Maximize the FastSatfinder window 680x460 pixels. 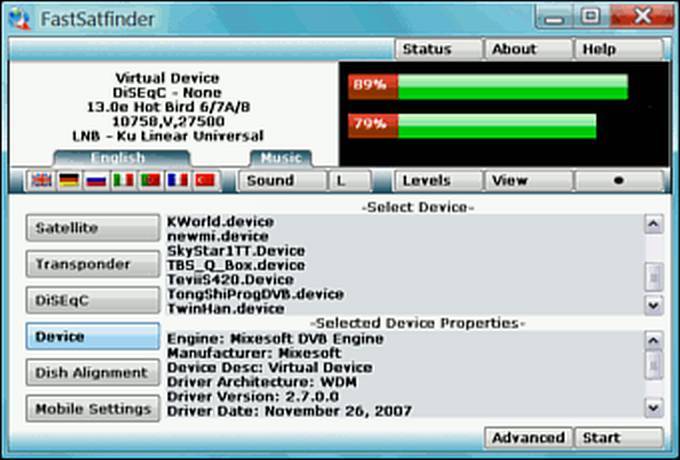click(590, 17)
